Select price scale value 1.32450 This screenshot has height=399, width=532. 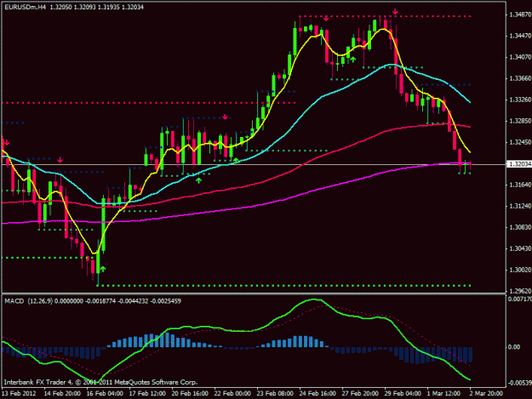(x=520, y=142)
